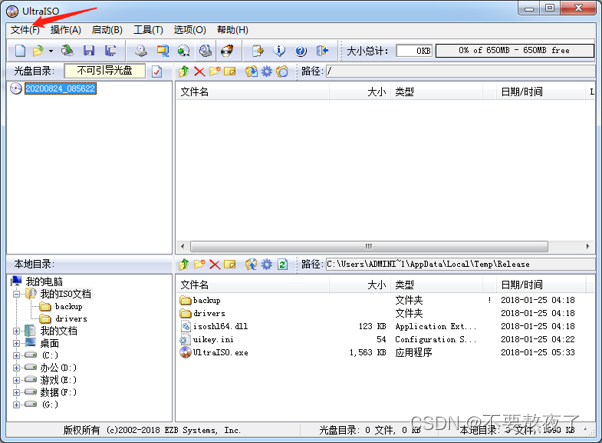Select the 20200824_085622 disc volume node

[60, 89]
